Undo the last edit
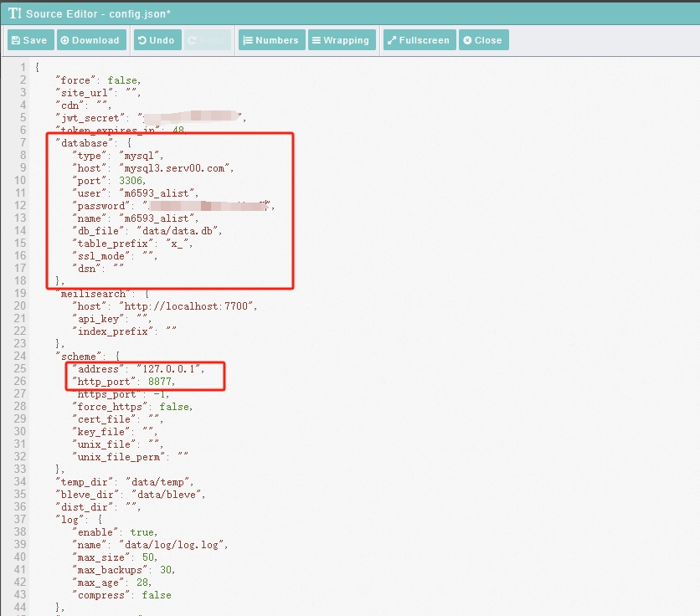 [156, 40]
